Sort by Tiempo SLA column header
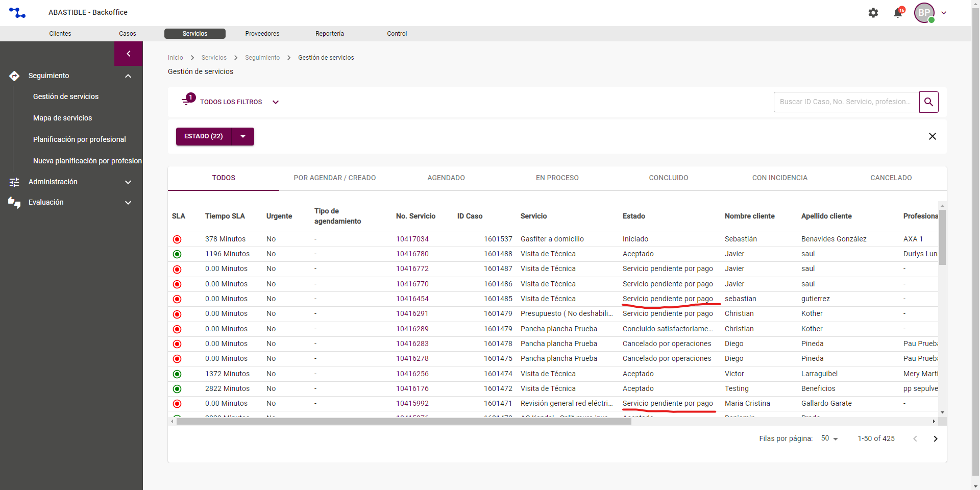Screen dimensions: 980x490 (x=225, y=216)
